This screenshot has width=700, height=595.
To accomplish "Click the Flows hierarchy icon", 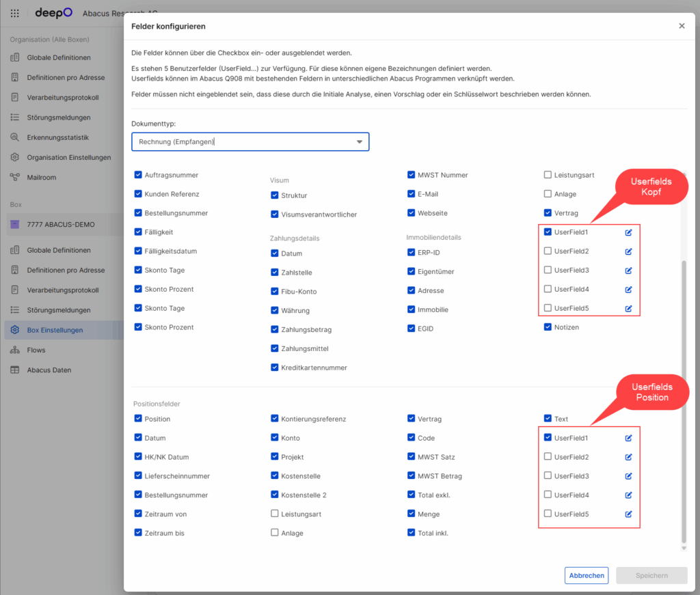I will click(x=15, y=350).
